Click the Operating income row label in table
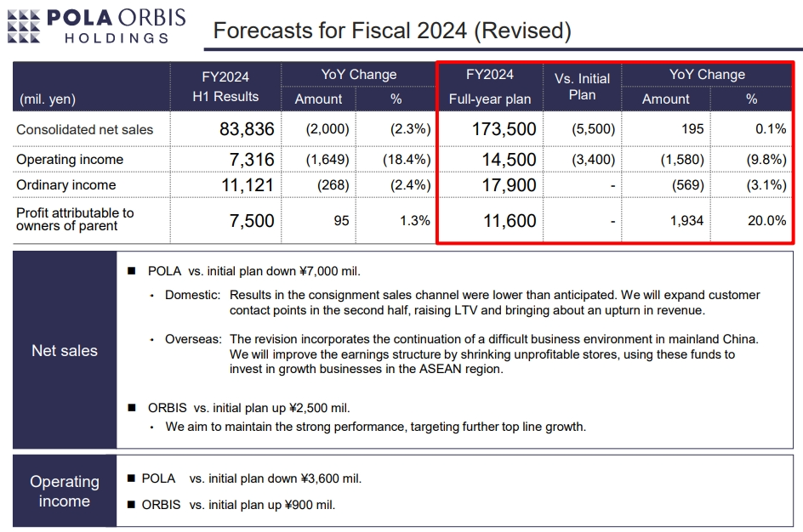The height and width of the screenshot is (532, 803). click(70, 160)
